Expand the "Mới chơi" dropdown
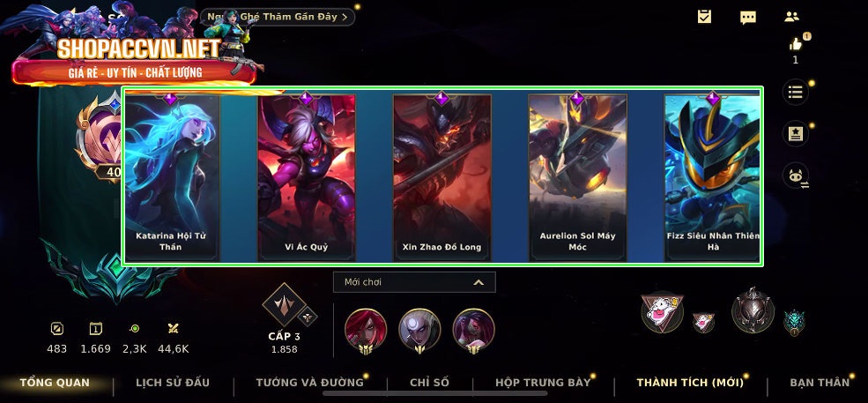 [x=414, y=282]
